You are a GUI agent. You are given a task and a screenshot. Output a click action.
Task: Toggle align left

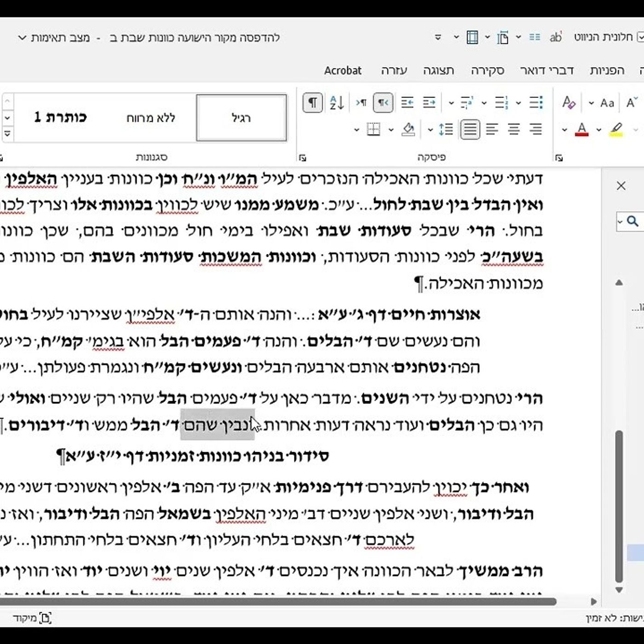(x=492, y=129)
